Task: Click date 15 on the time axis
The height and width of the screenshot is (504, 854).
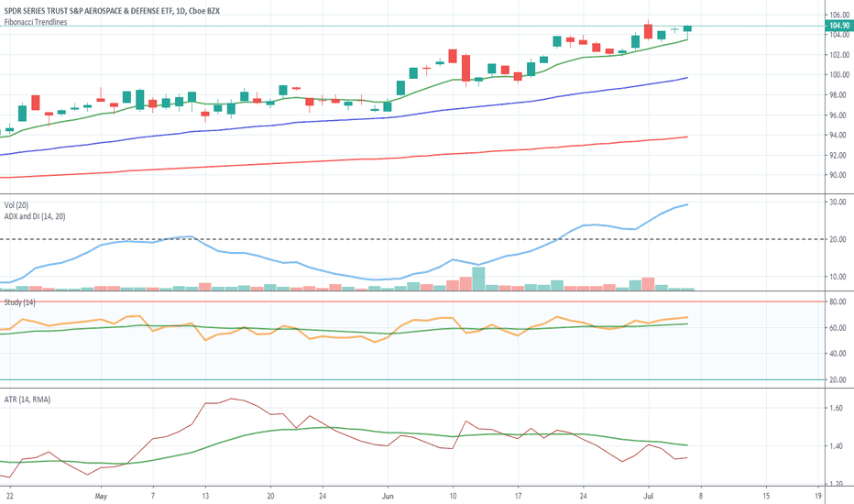Action: click(x=766, y=496)
